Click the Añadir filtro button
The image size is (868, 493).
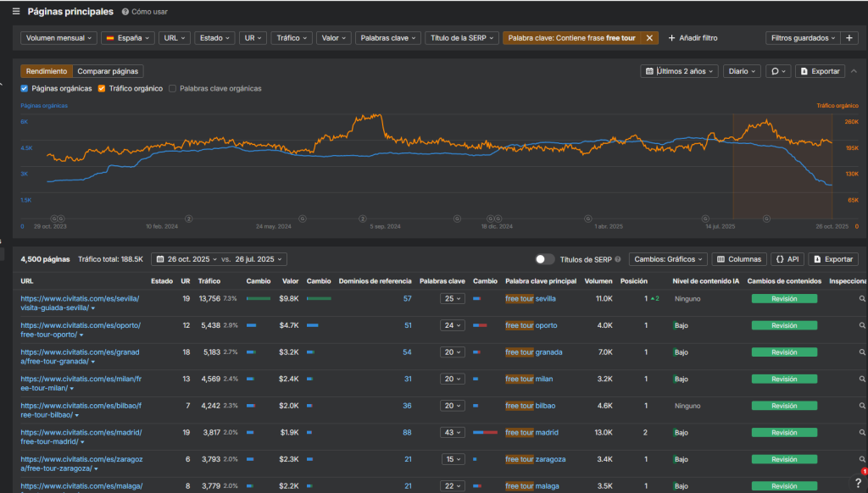[693, 38]
